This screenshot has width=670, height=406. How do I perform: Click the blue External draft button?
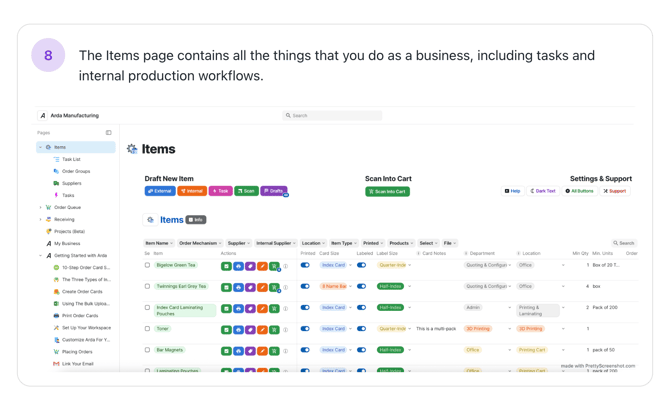(x=160, y=191)
